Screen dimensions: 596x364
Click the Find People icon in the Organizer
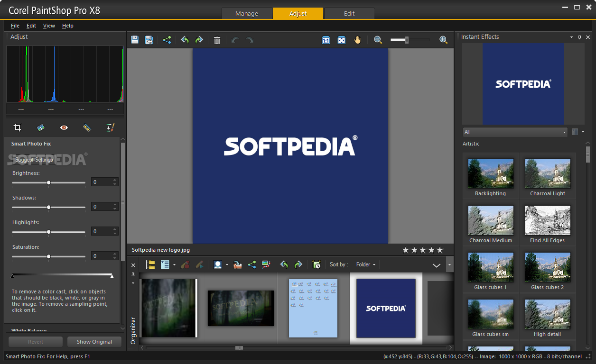218,264
